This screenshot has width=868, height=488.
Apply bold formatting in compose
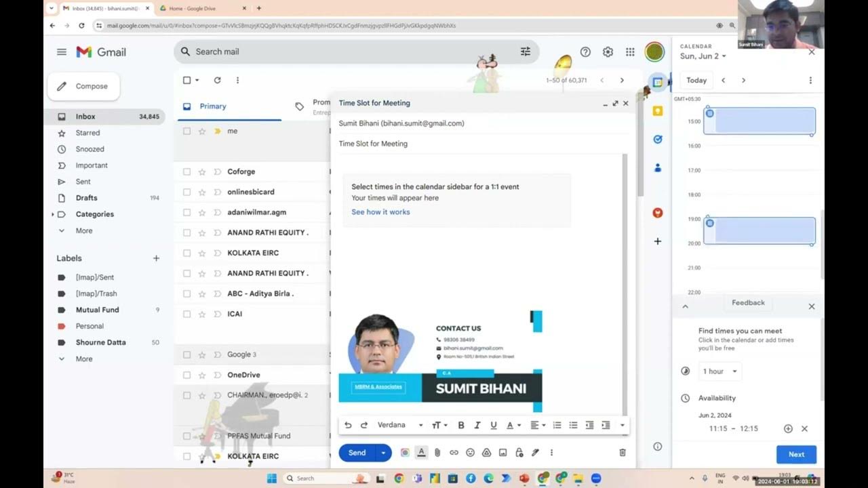[x=461, y=425]
